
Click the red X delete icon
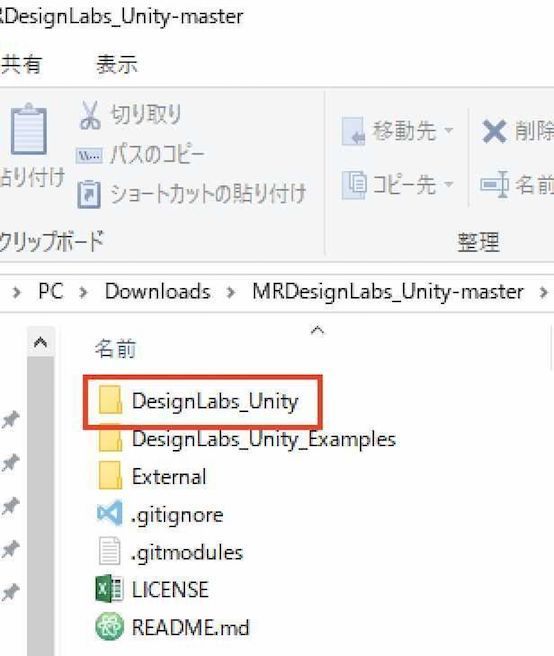point(494,131)
